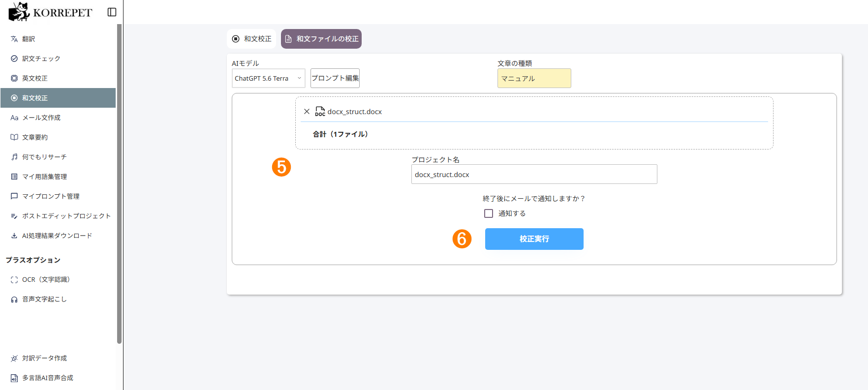Open the メール文作成 sidebar link
The height and width of the screenshot is (390, 868).
pos(58,118)
